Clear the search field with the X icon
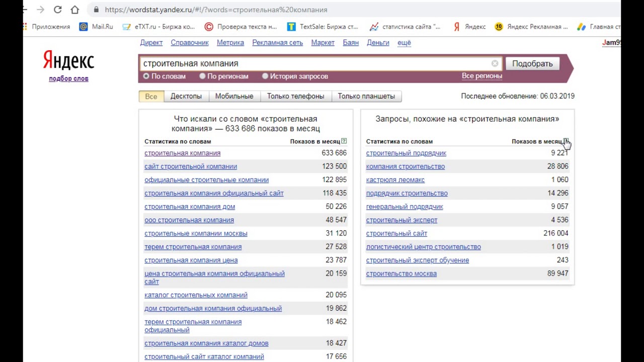Screen dimensions: 644x362 (495, 63)
